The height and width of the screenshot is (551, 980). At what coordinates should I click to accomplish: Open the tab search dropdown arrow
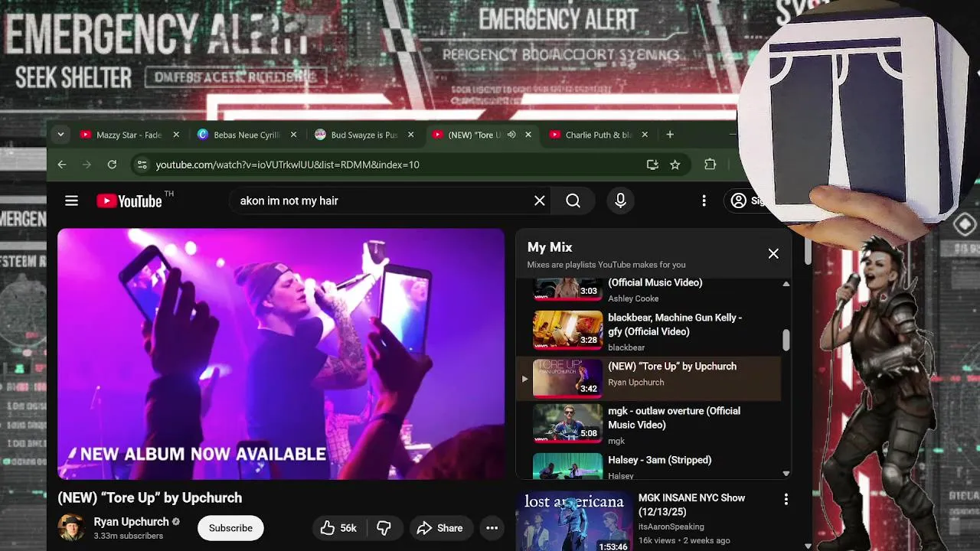[60, 135]
